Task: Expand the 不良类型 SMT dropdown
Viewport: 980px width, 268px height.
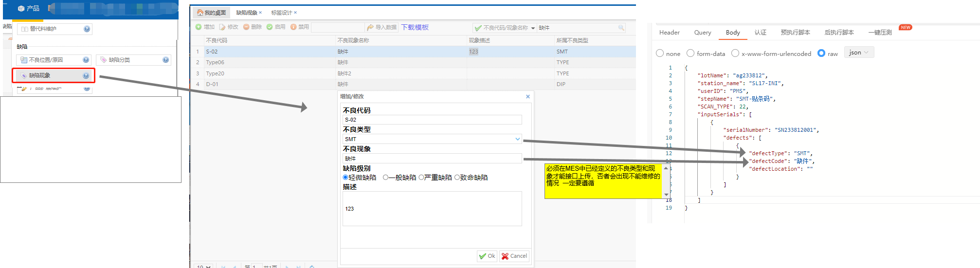Action: pos(517,139)
